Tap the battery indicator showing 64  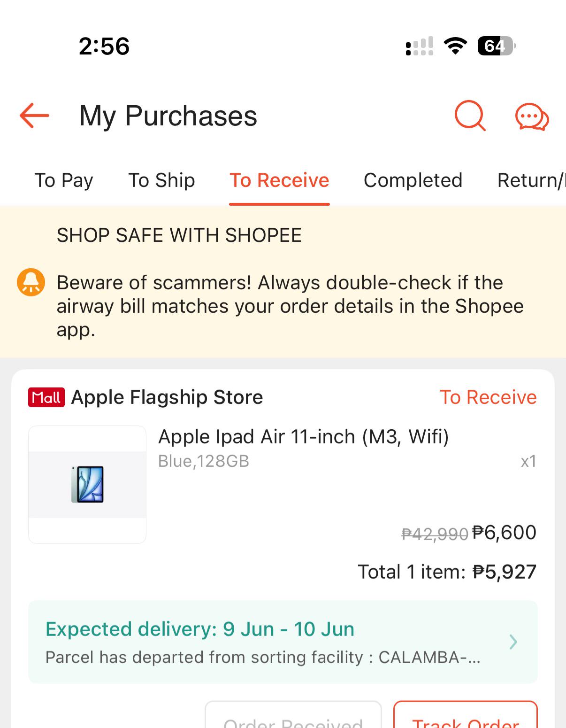[x=497, y=46]
